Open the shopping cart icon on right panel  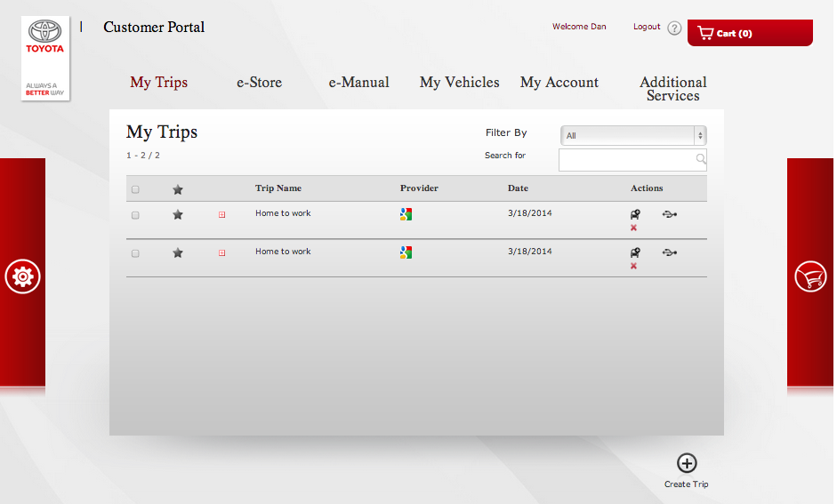click(810, 276)
